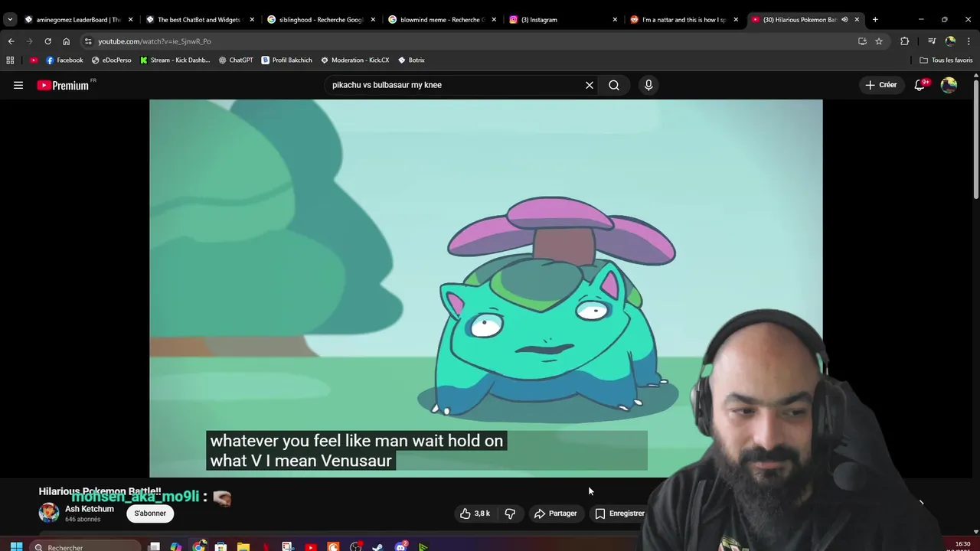980x551 pixels.
Task: Clear the YouTube search query with X
Action: click(590, 85)
